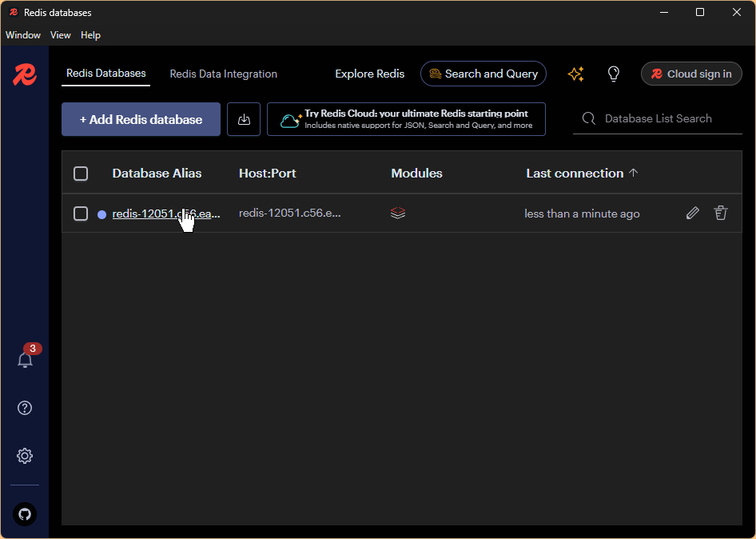
Task: Click the magnifier icon in Database List Search
Action: click(589, 118)
